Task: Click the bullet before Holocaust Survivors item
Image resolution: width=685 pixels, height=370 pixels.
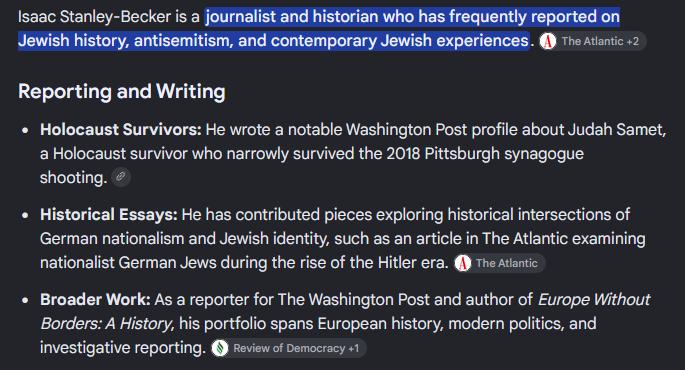Action: coord(25,130)
